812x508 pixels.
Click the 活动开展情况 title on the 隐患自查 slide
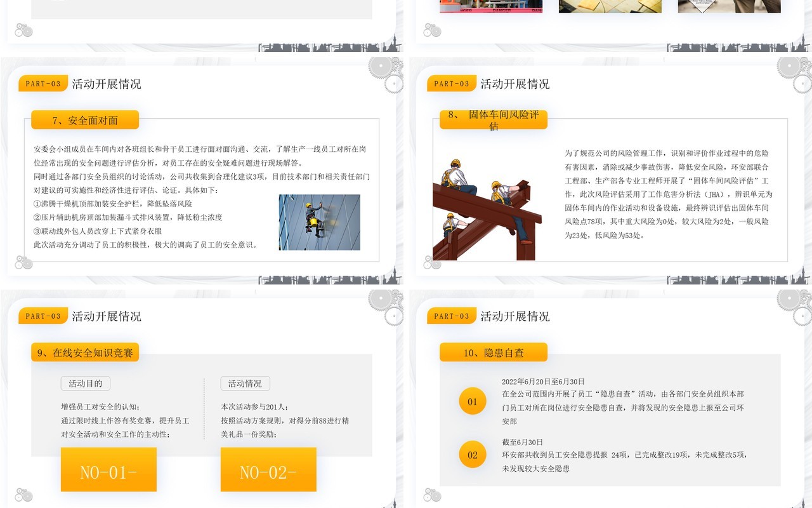(x=515, y=316)
